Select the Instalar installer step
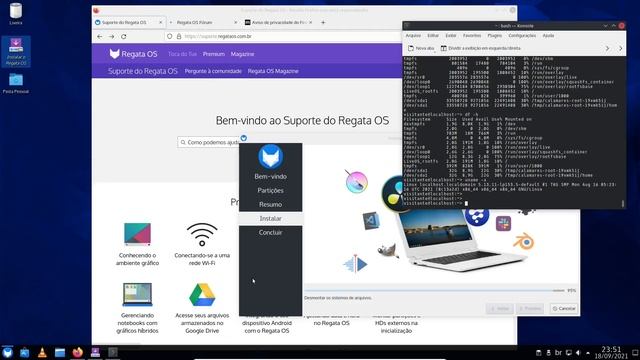 pyautogui.click(x=271, y=218)
